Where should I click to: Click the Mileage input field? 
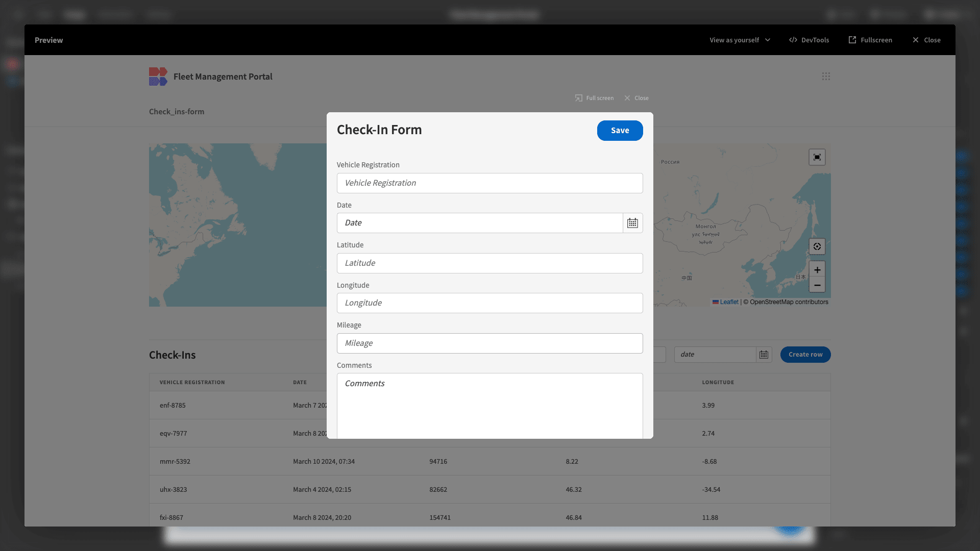click(x=489, y=343)
